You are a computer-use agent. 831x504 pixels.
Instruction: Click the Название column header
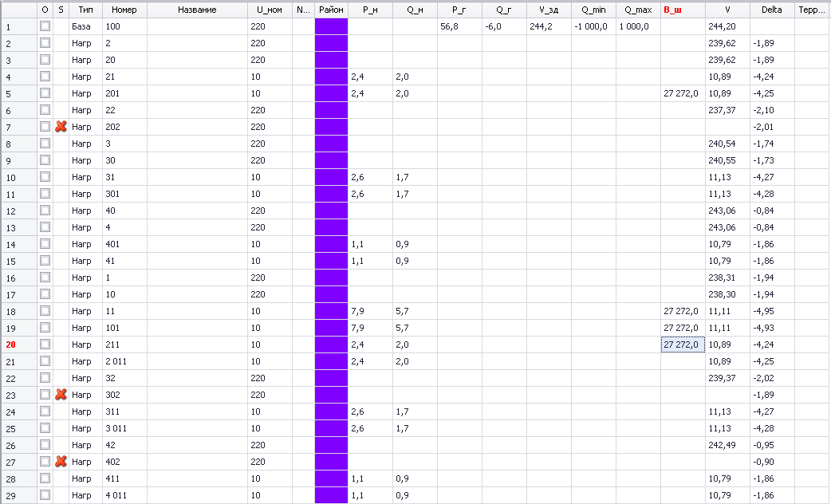coord(197,10)
